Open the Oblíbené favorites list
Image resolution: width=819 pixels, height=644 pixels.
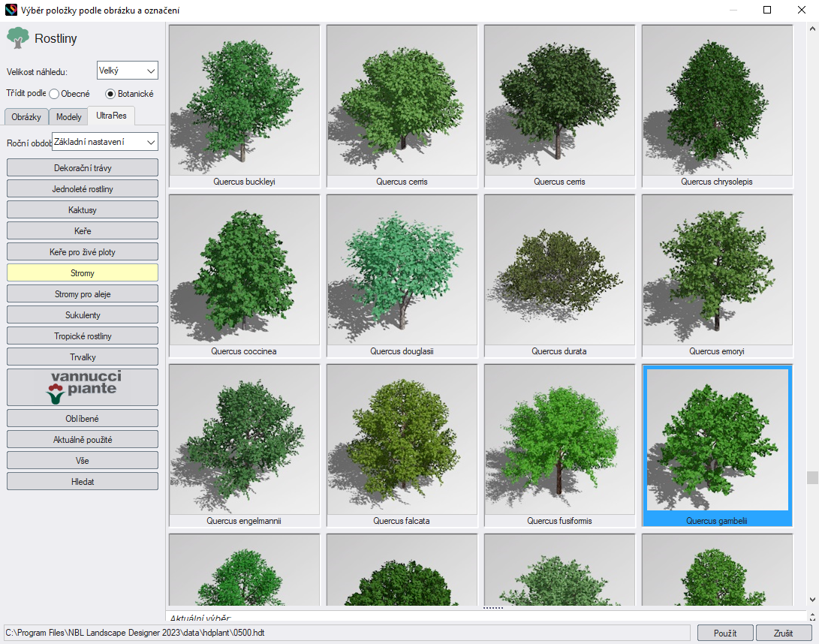(x=83, y=418)
